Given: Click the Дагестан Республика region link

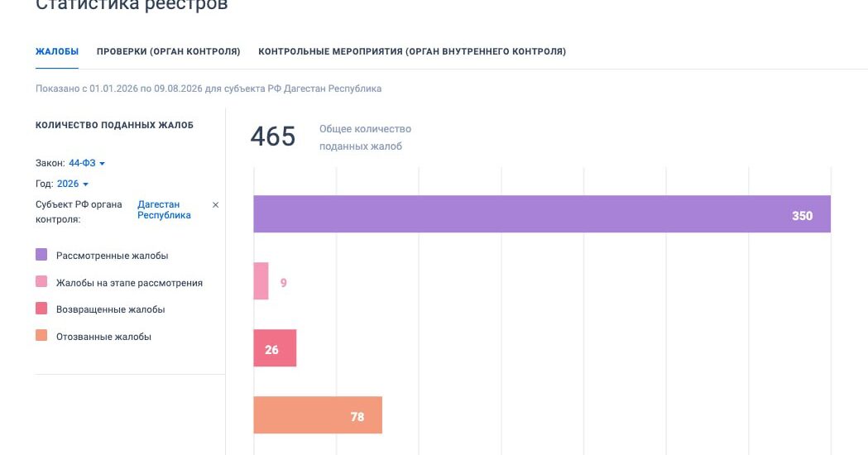Looking at the screenshot, I should (x=164, y=210).
